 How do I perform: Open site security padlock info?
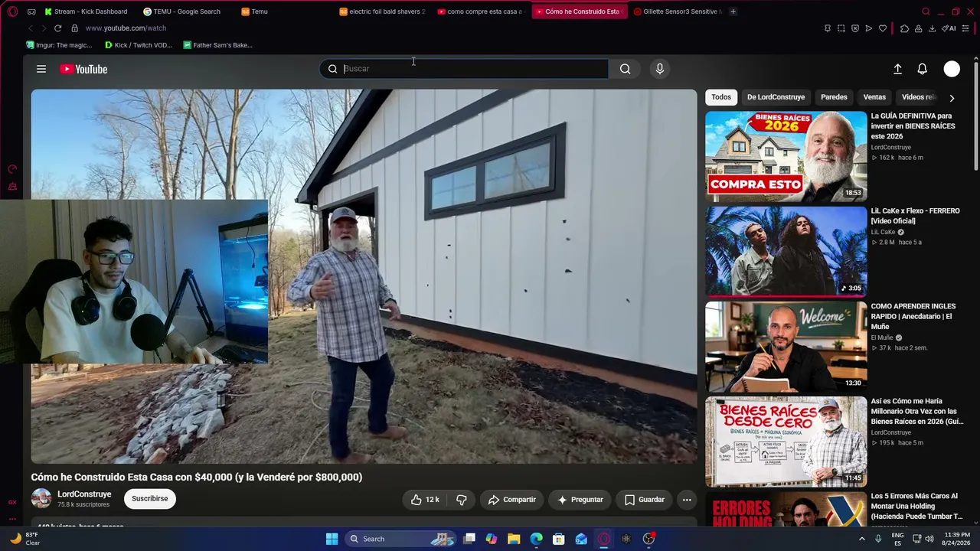[x=74, y=28]
